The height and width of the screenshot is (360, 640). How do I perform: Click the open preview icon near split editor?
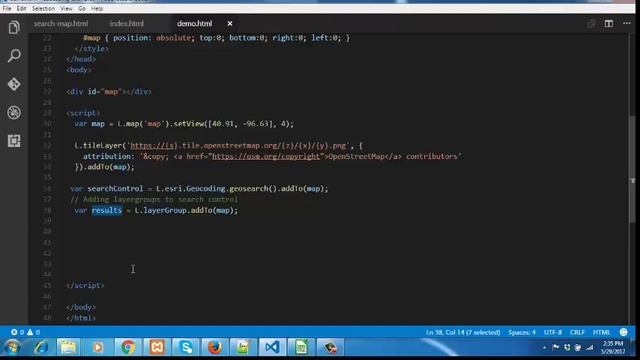pyautogui.click(x=591, y=24)
